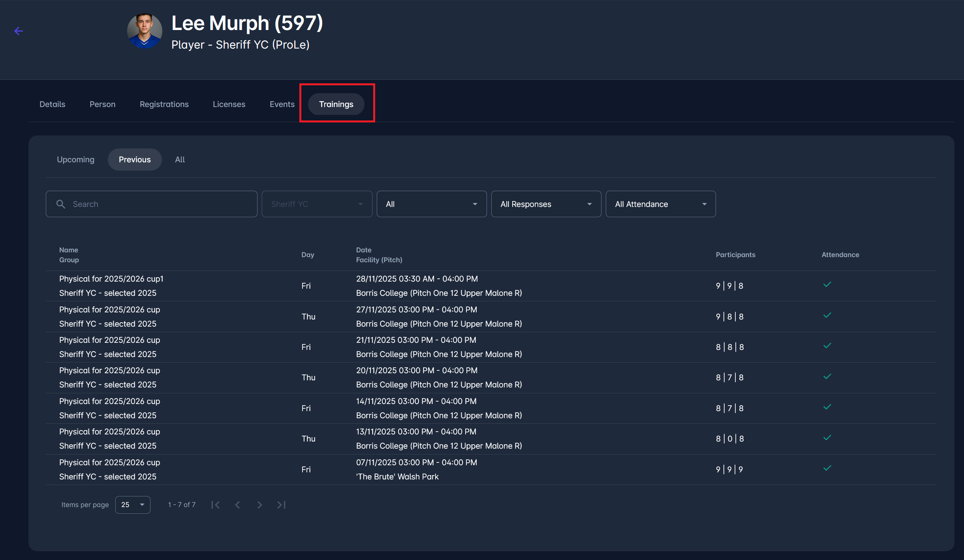Open Lee Murph's profile photo

point(145,31)
